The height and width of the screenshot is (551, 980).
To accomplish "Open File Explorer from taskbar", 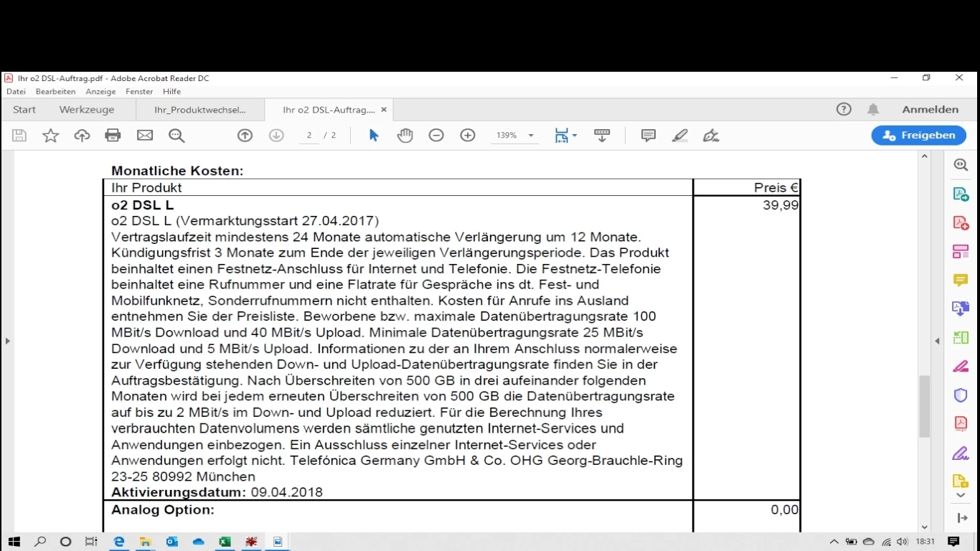I will pos(145,542).
